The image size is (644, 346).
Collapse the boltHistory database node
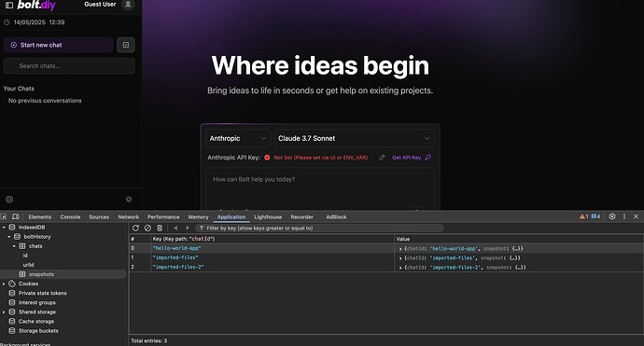tap(9, 237)
